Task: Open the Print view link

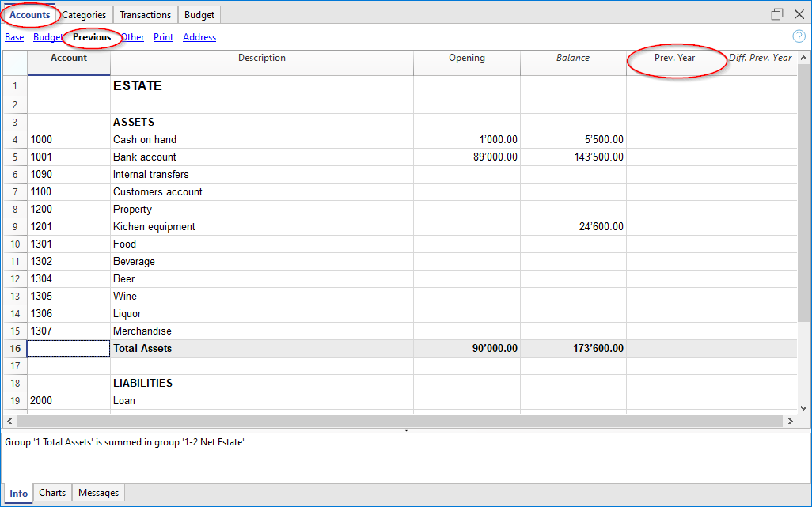Action: click(x=163, y=37)
